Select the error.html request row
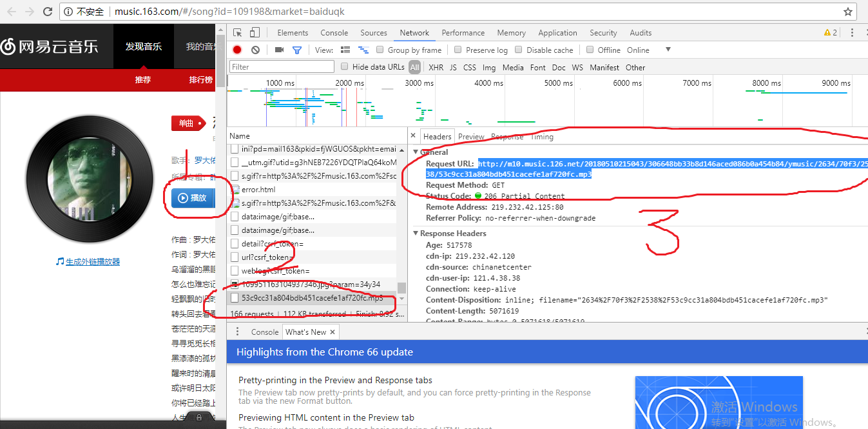Screen dimensions: 868x429 [x=313, y=190]
